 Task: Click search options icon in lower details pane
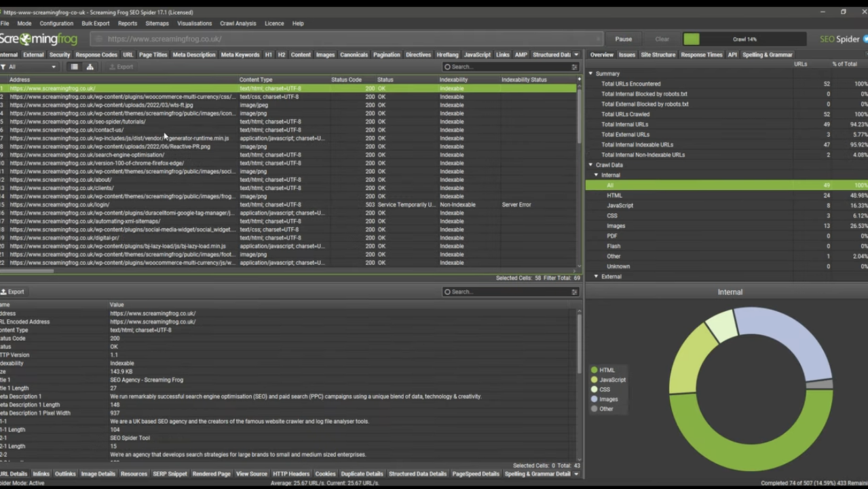pos(574,292)
